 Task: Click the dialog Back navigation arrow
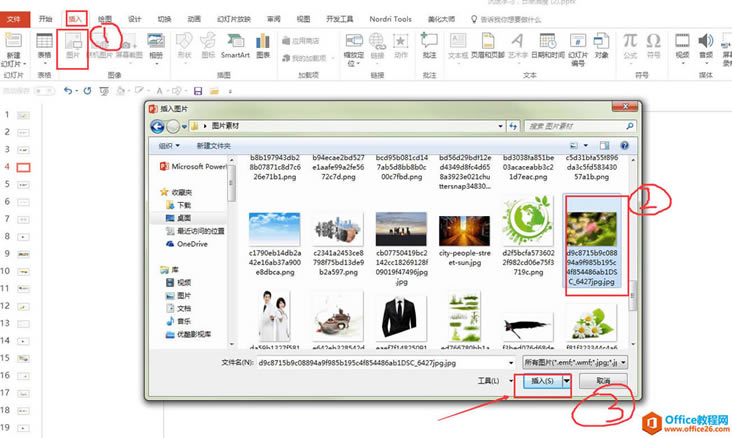157,126
